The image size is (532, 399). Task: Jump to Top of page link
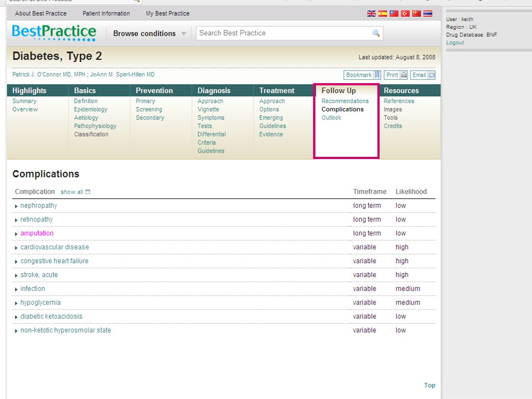tap(429, 385)
